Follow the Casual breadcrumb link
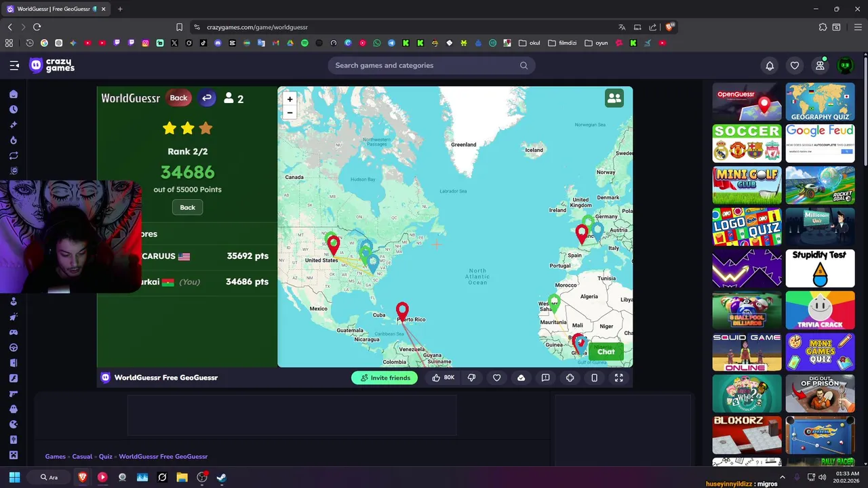The width and height of the screenshot is (868, 488). pyautogui.click(x=82, y=457)
